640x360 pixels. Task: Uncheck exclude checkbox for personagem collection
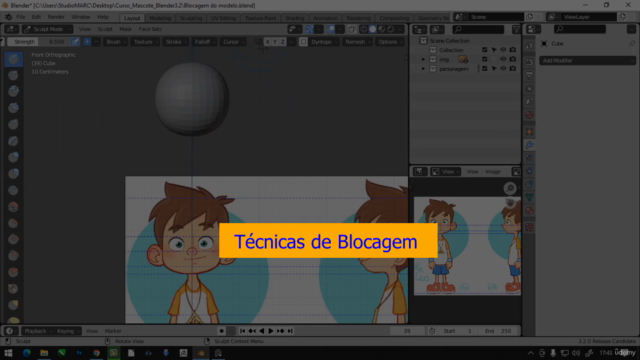click(x=484, y=69)
